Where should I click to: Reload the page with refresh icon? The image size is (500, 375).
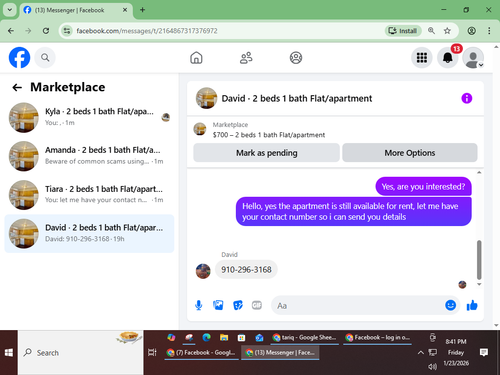pos(46,31)
